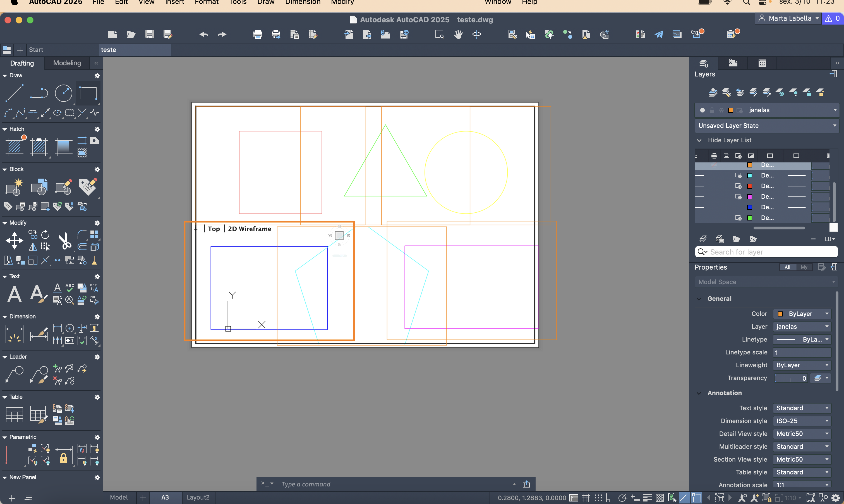Toggle polar tracking in status bar

click(x=622, y=498)
